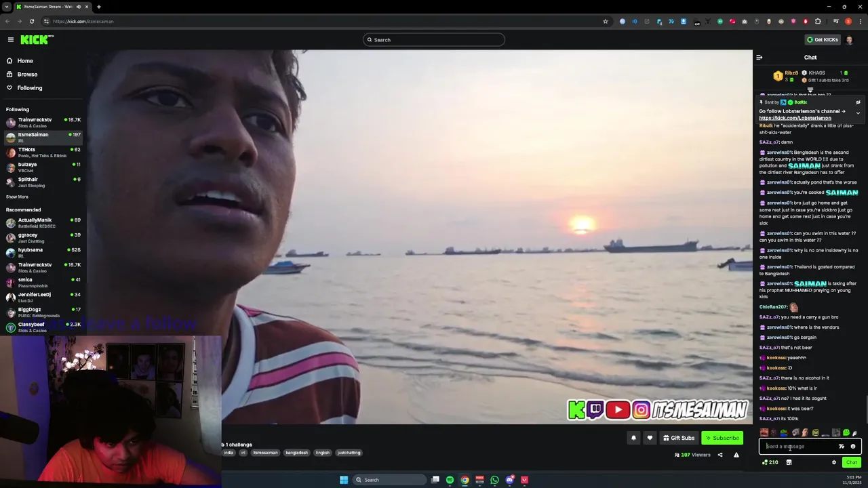Click the Kick search box
Image resolution: width=868 pixels, height=488 pixels.
click(434, 39)
